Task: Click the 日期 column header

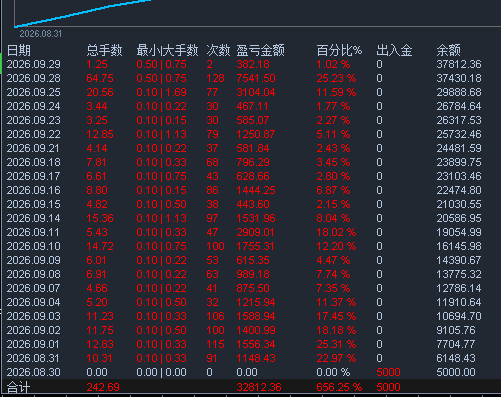Action: tap(19, 51)
